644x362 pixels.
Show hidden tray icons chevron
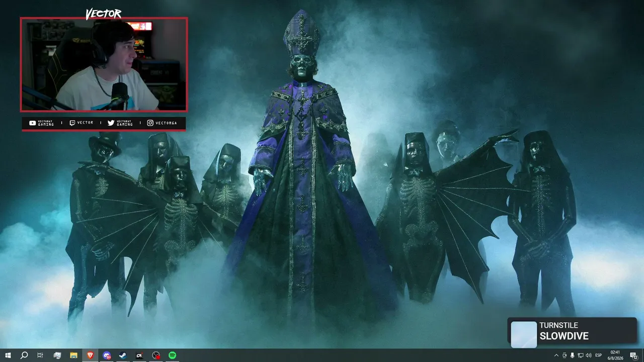(x=556, y=355)
